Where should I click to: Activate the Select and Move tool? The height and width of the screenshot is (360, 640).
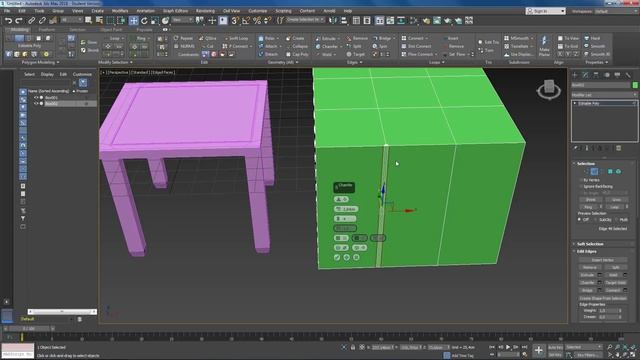pos(133,20)
